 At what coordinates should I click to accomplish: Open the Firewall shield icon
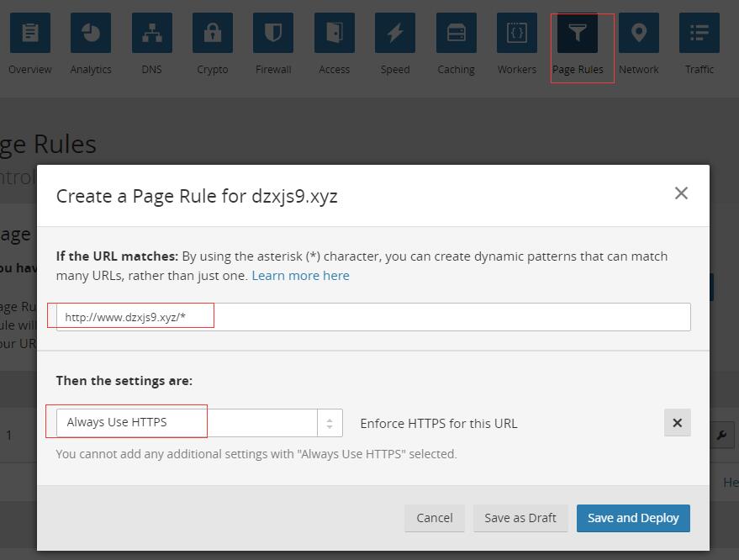tap(273, 33)
